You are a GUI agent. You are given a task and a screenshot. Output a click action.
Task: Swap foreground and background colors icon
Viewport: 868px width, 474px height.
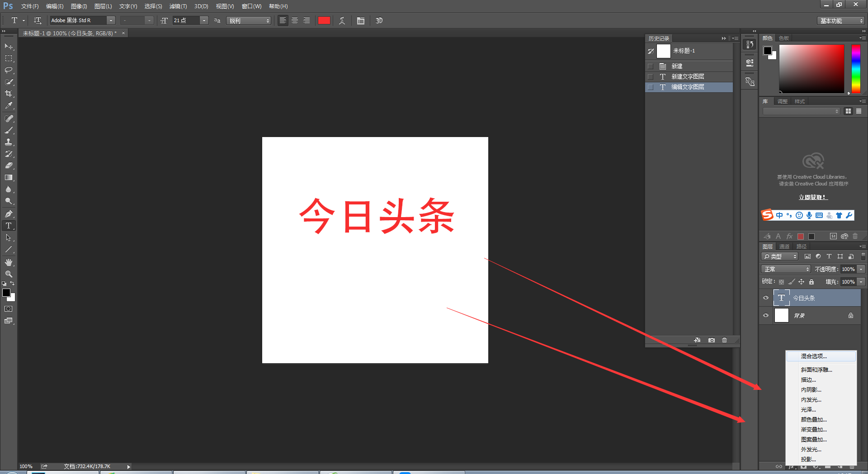[13, 283]
